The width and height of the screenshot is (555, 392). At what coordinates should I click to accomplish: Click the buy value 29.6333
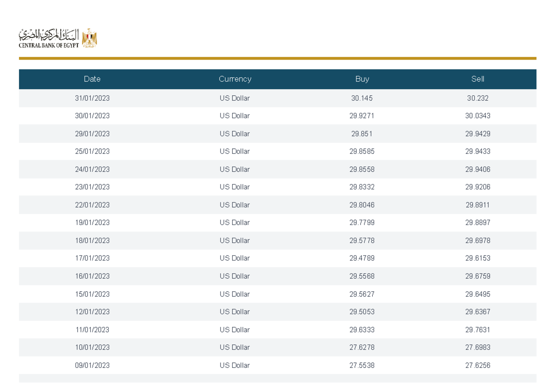(362, 330)
